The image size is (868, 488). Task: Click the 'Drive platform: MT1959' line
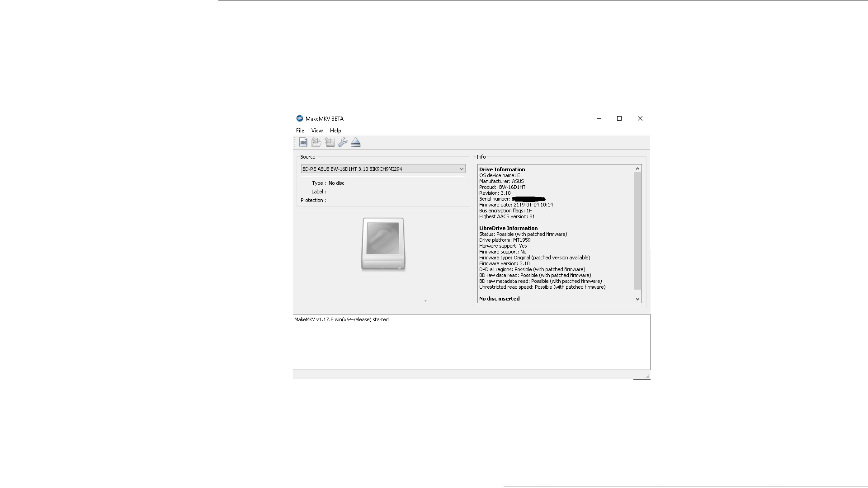(x=505, y=240)
